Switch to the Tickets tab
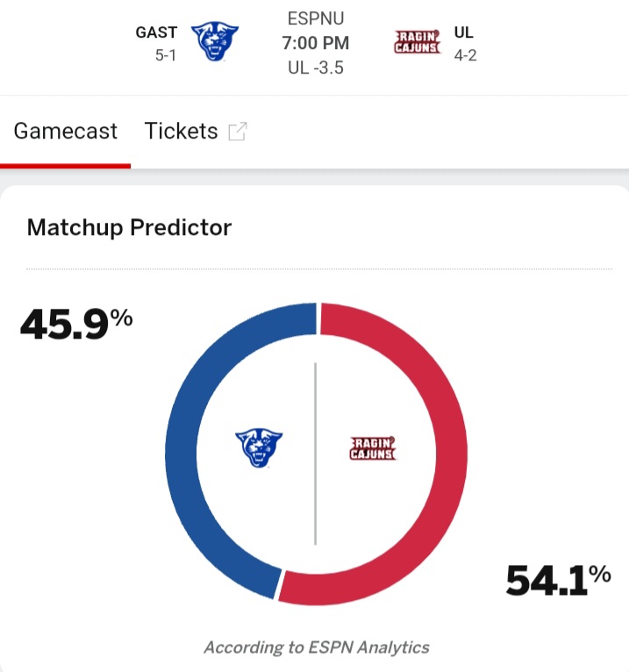This screenshot has width=629, height=672. click(x=181, y=132)
